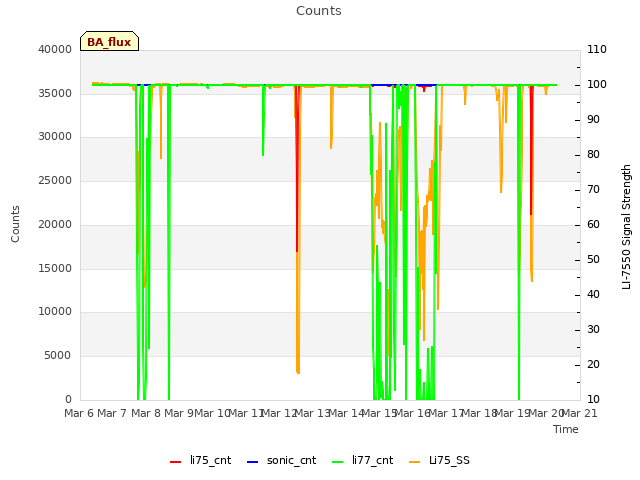Viewport: 640px width, 480px height.
Task: Click the 90 right-axis tick label
Action: pyautogui.click(x=593, y=120)
